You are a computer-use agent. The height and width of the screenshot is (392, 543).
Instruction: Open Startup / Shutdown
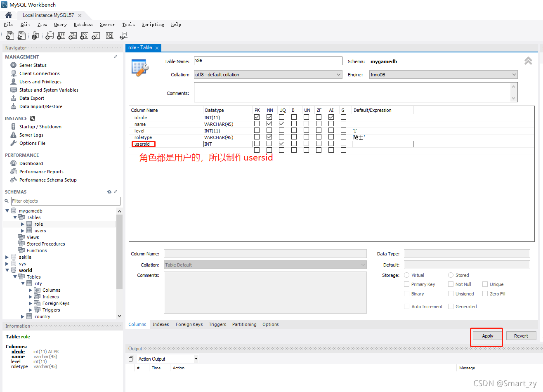[40, 127]
